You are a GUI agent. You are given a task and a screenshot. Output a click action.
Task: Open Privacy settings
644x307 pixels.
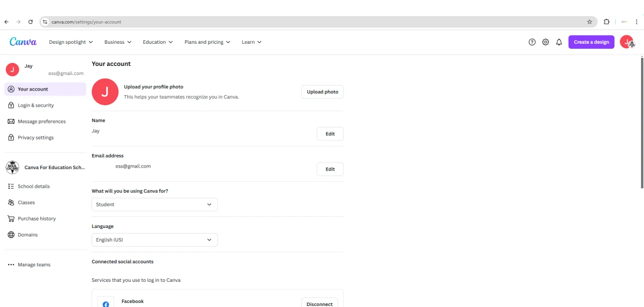[x=45, y=137]
